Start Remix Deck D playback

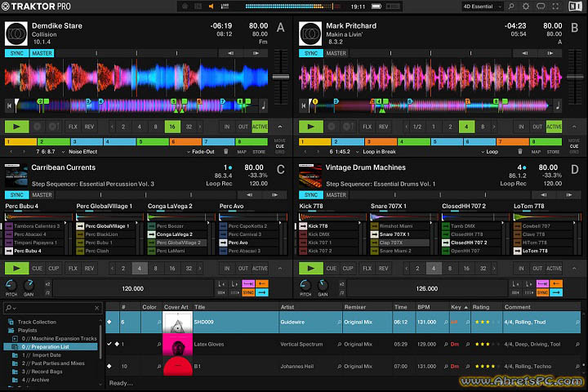pos(311,268)
